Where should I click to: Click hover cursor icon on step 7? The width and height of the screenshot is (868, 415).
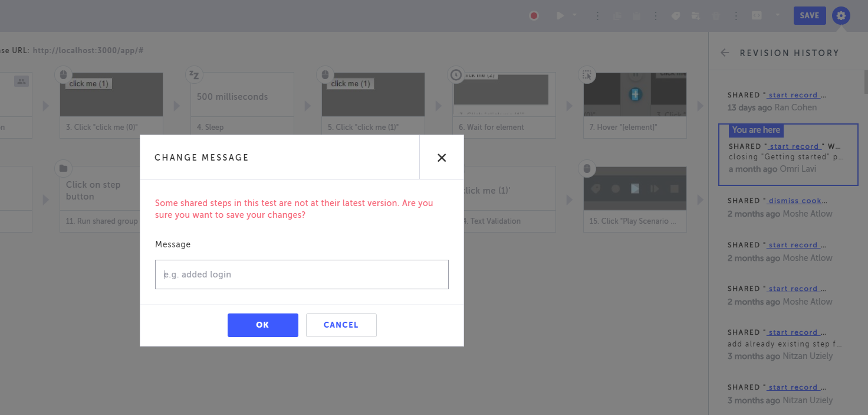587,74
